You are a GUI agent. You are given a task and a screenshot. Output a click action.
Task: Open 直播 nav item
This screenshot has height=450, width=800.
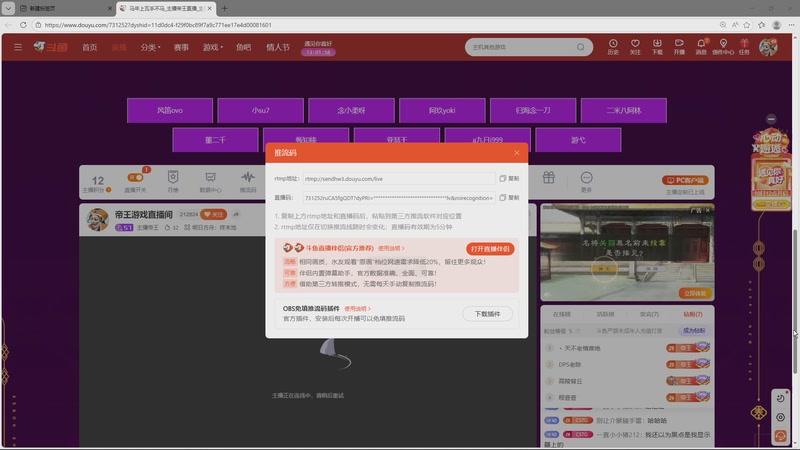(x=119, y=47)
